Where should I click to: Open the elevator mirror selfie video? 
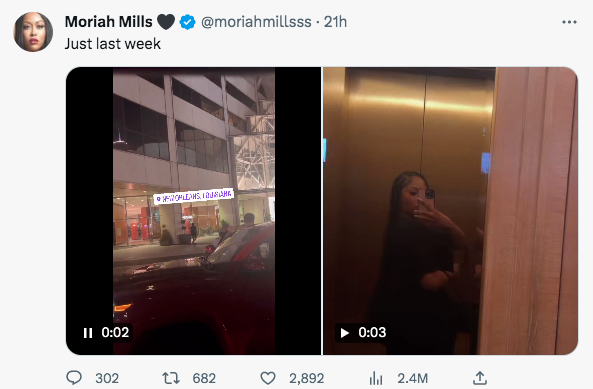click(450, 211)
